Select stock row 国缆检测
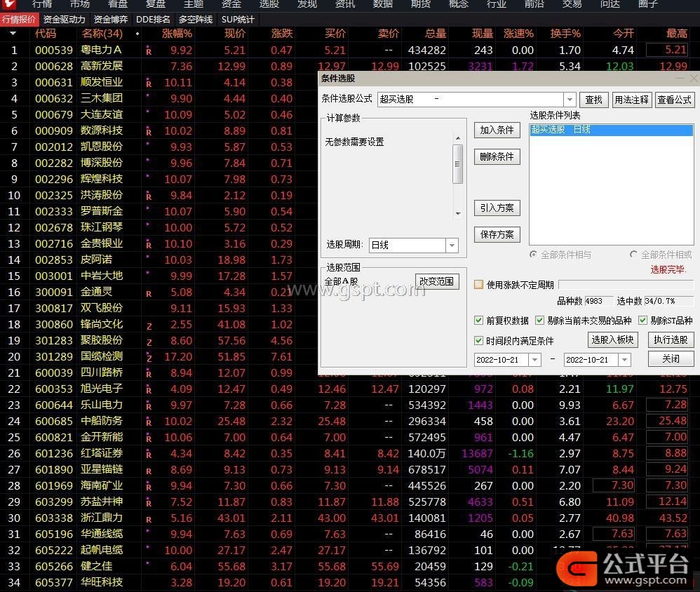This screenshot has height=592, width=700. pos(159,357)
